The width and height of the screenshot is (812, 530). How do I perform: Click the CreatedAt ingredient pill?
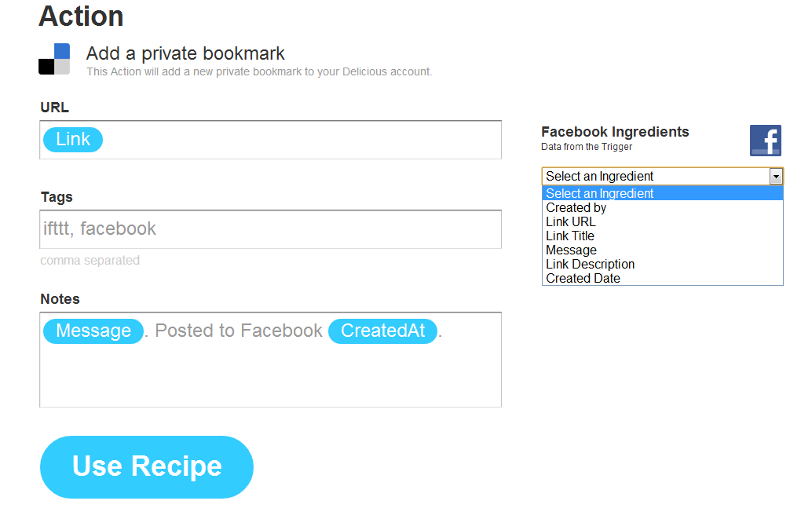tap(382, 331)
